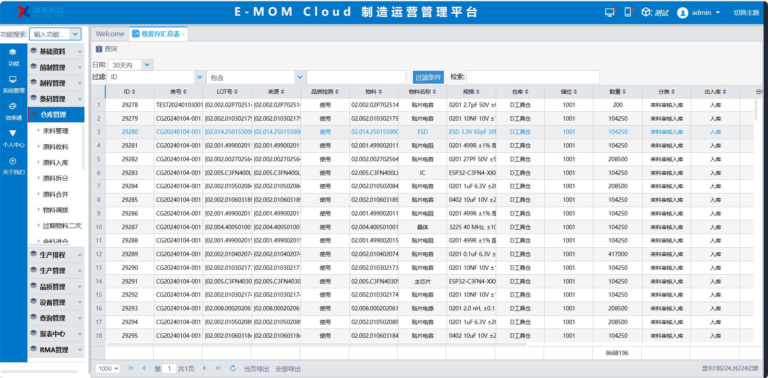Click the quantity 417000 cell
The width and height of the screenshot is (768, 378).
point(618,254)
